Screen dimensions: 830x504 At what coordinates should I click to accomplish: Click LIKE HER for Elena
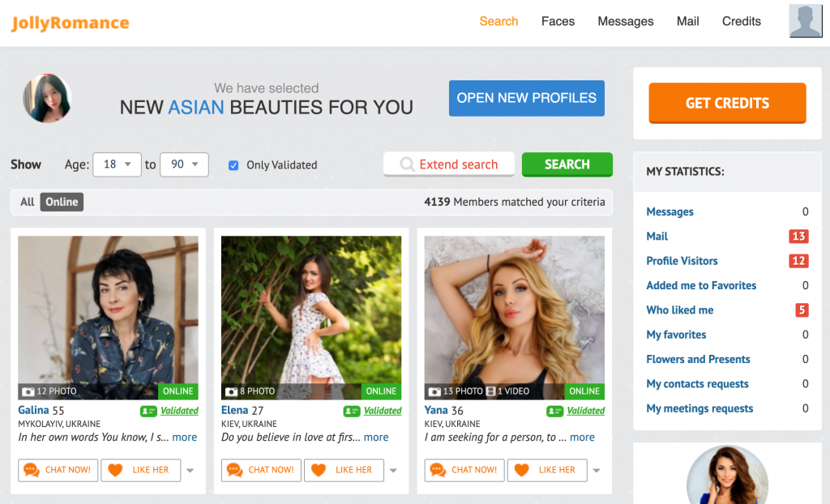pos(344,470)
